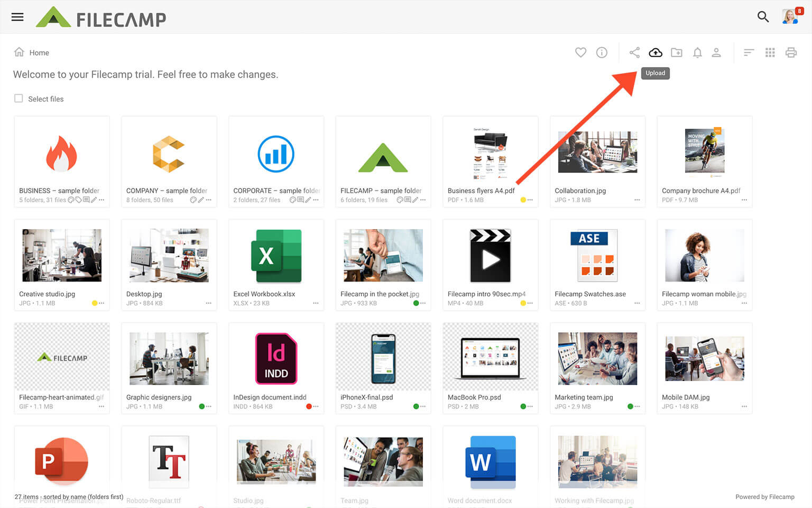Click green status dot on Filecamp in the pocket.jpg
The image size is (812, 508).
pos(416,303)
